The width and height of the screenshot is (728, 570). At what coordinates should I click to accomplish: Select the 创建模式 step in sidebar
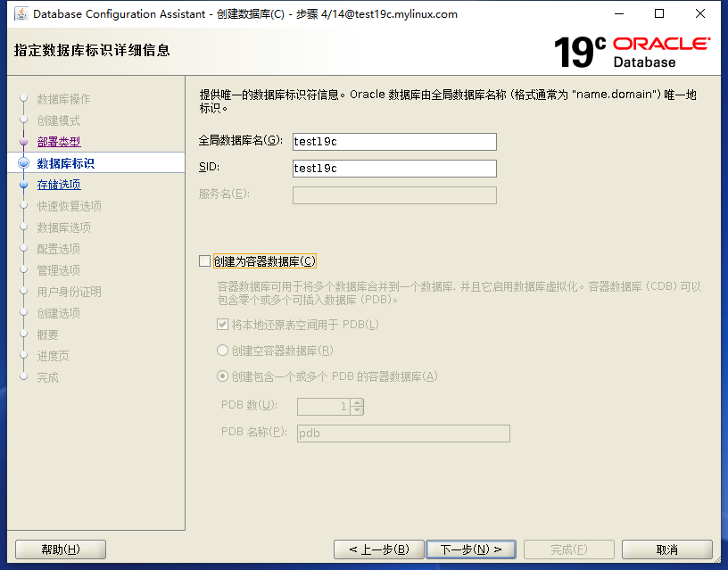pos(59,120)
